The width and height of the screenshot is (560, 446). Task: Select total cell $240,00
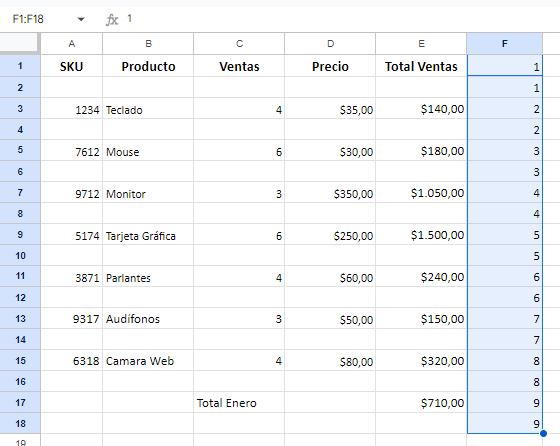pyautogui.click(x=421, y=277)
